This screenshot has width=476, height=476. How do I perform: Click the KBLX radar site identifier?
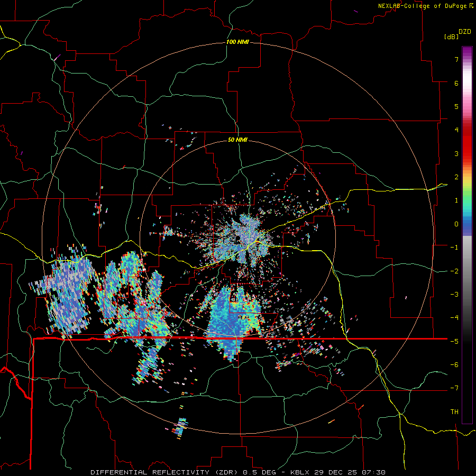tap(300, 472)
